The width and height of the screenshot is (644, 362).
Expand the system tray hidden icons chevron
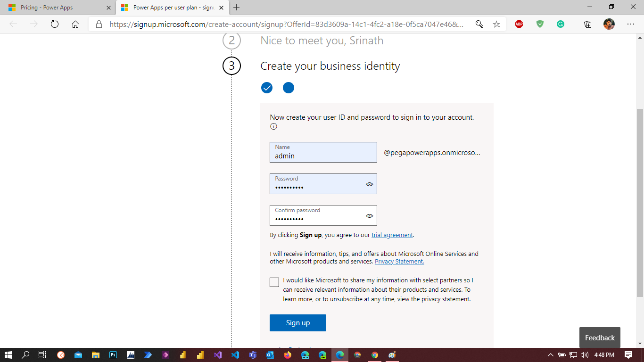(550, 355)
